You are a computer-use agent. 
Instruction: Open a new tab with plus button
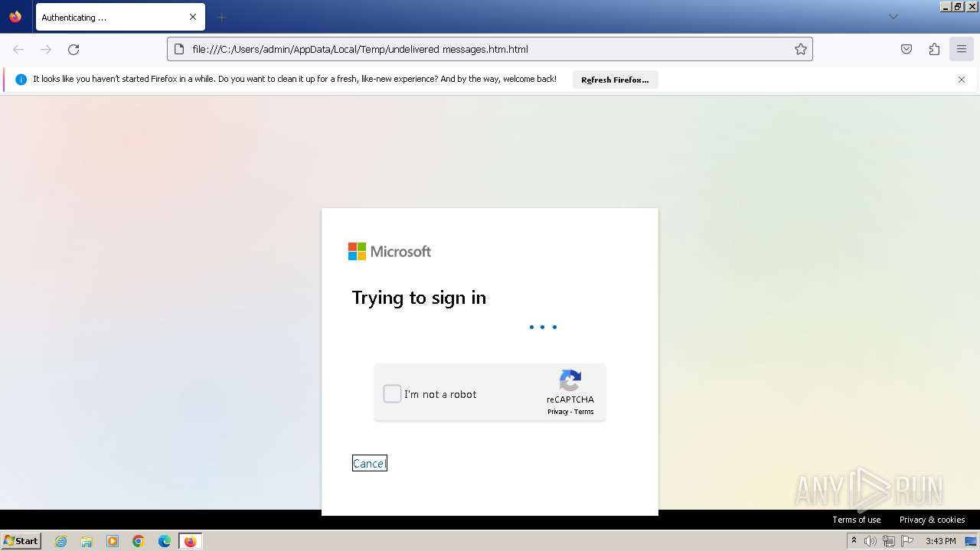click(x=222, y=17)
